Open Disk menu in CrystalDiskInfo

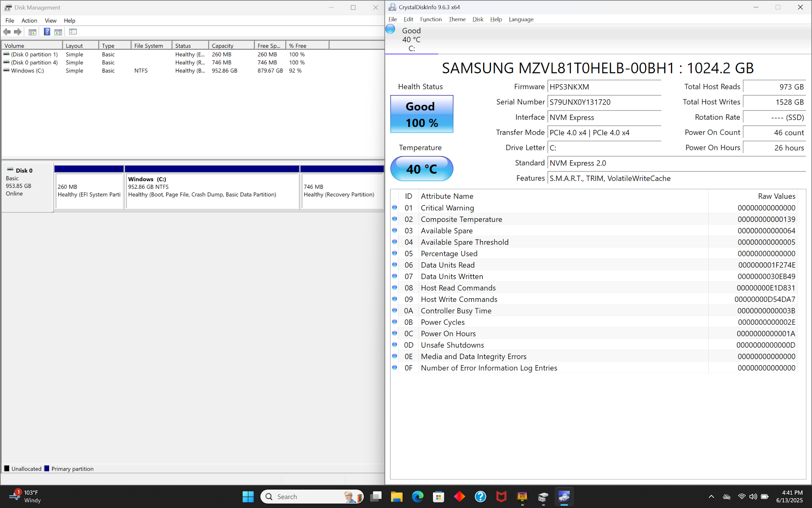pos(478,19)
